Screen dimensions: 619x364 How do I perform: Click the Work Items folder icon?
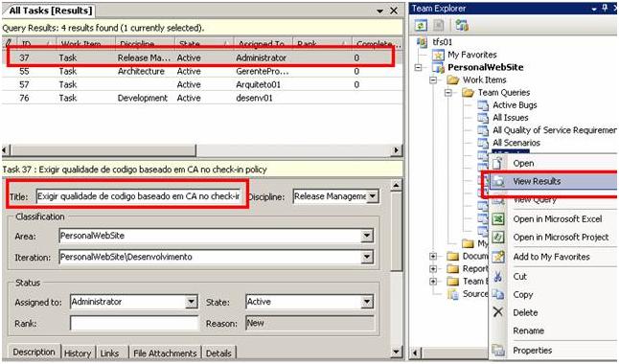(453, 80)
